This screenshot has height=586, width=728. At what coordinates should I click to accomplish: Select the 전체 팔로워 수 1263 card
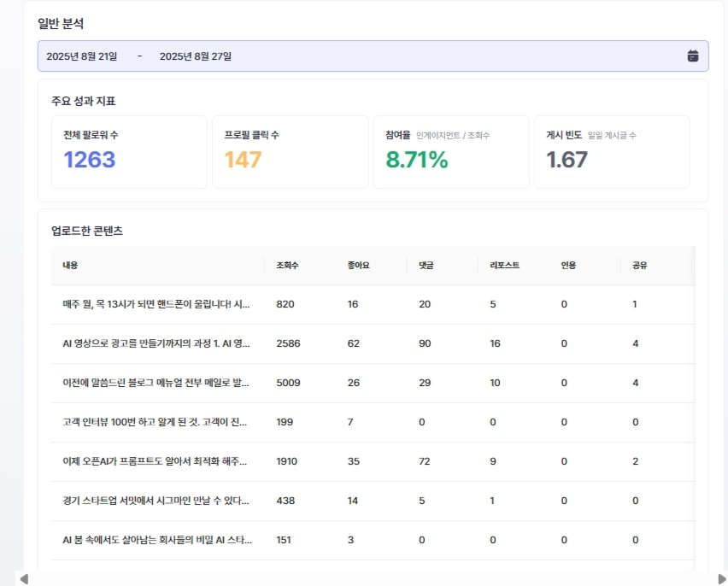(129, 152)
